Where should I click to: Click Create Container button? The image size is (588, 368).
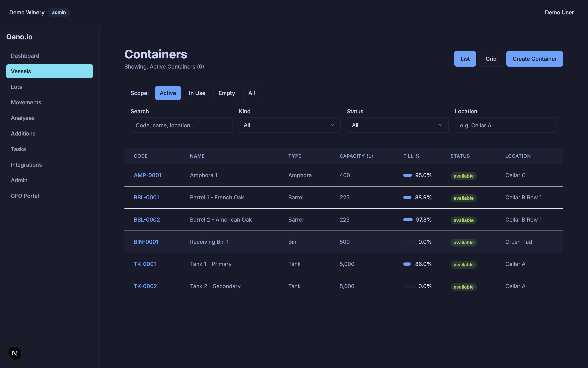click(534, 59)
